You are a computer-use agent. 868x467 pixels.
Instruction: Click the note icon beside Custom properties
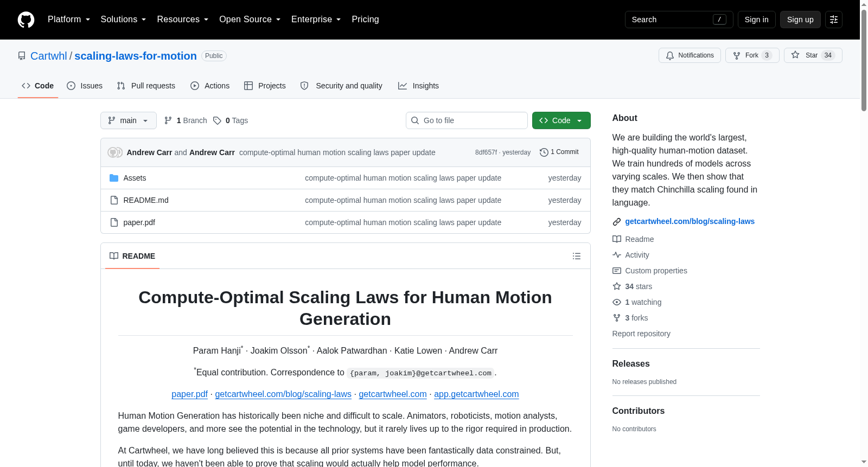(x=617, y=271)
